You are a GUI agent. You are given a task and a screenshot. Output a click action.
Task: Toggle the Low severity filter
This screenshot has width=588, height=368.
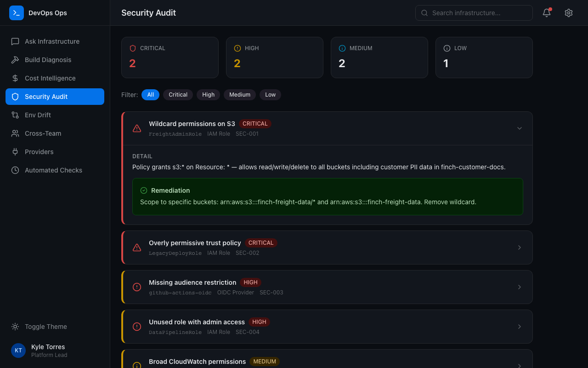coord(270,95)
